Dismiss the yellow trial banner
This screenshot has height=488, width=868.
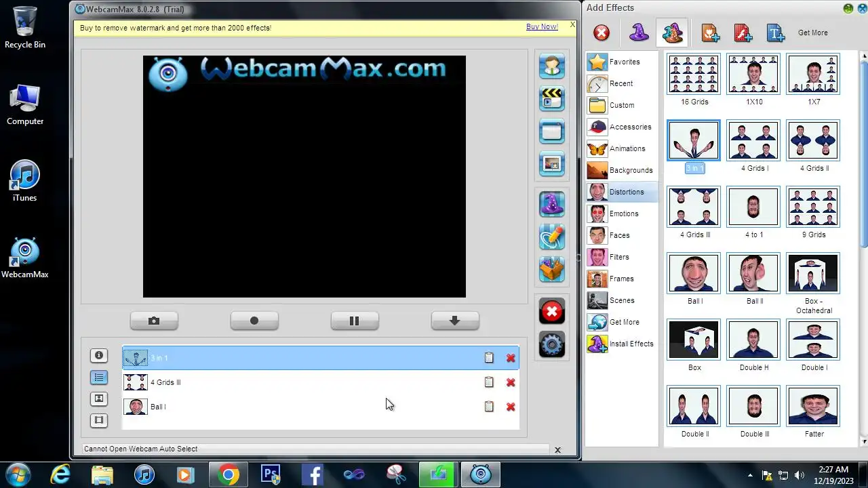572,24
